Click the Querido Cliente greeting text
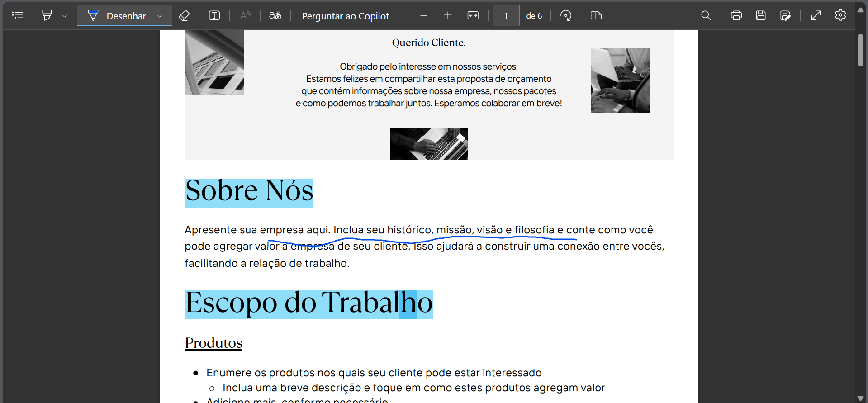Viewport: 868px width, 403px height. (x=429, y=43)
